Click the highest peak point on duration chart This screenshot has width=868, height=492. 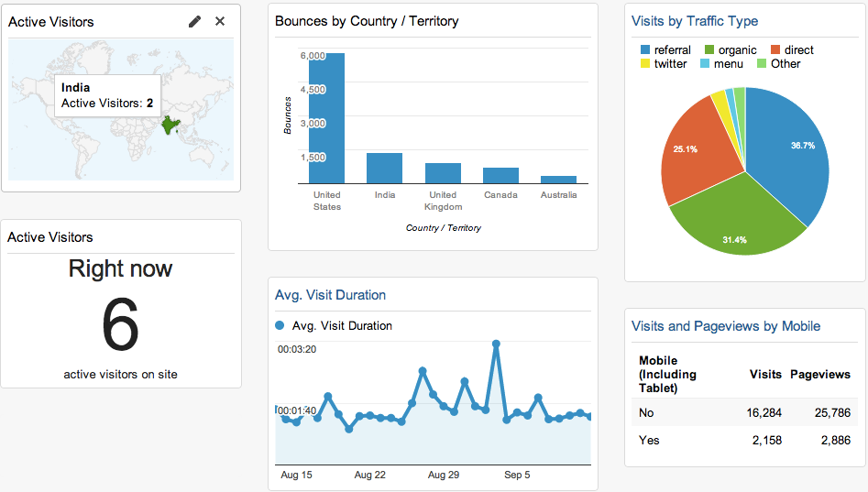(x=496, y=344)
